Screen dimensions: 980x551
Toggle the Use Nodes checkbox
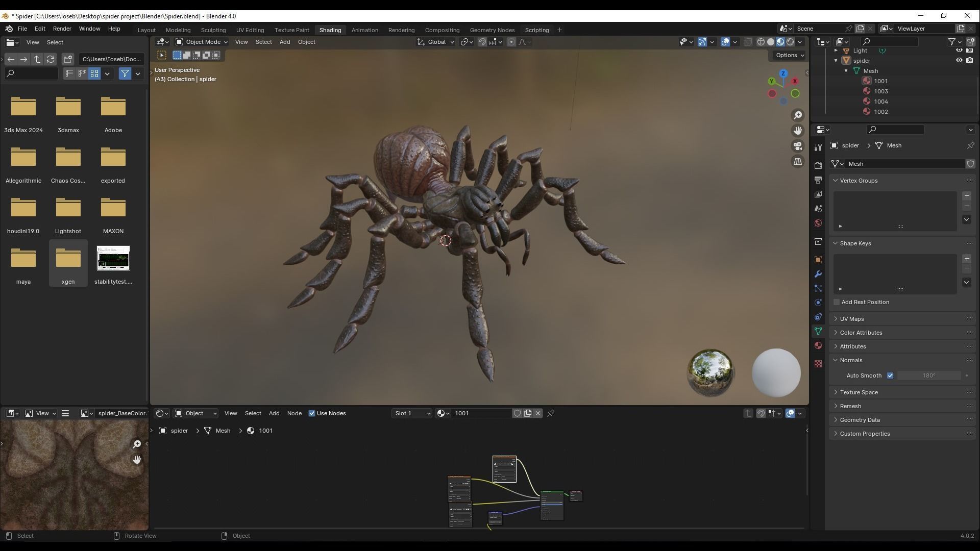(x=312, y=413)
